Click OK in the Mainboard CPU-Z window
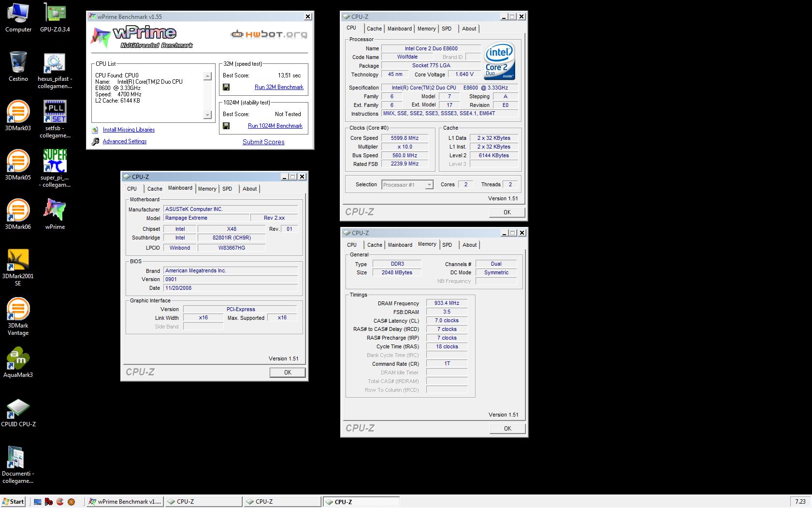812x508 pixels. [288, 373]
